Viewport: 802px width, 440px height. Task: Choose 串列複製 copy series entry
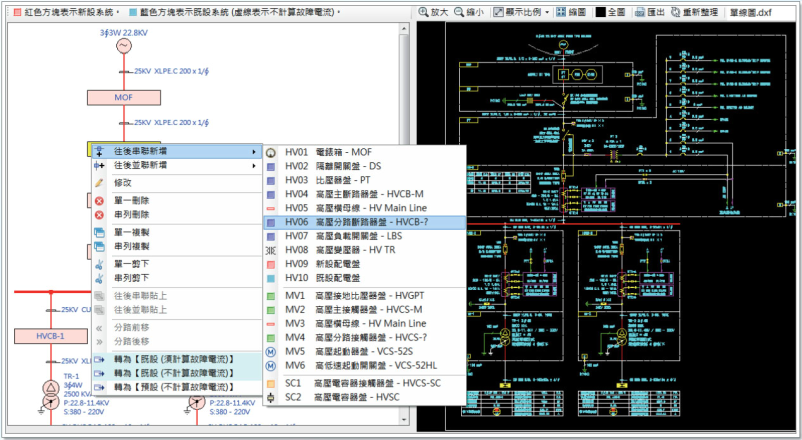point(177,246)
